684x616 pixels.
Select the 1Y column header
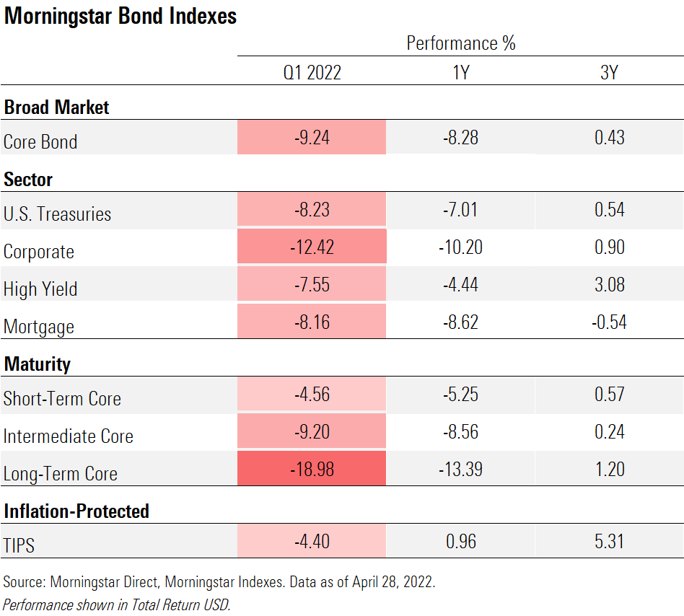460,72
